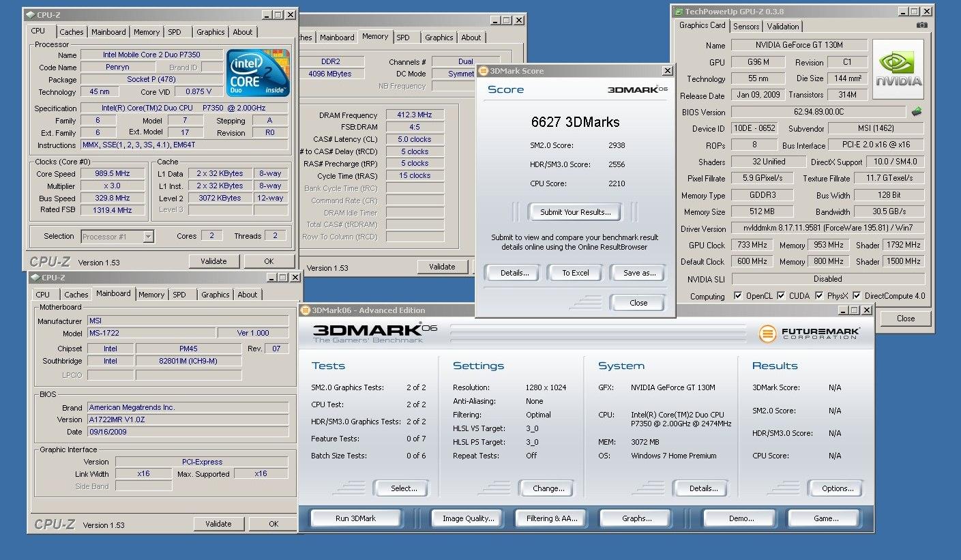The image size is (961, 560).
Task: Switch to Caches tab in top-left CPU-Z window
Action: point(71,32)
